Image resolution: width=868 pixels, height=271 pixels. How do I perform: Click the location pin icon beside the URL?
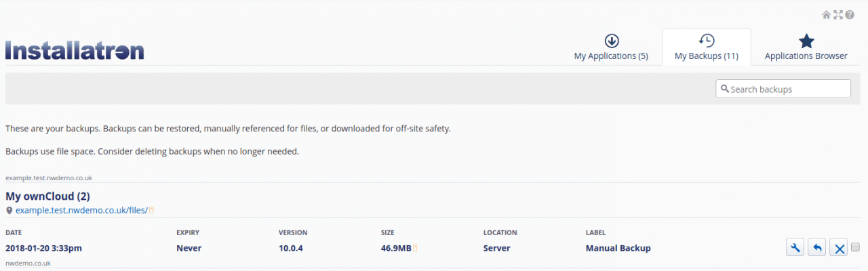click(9, 211)
